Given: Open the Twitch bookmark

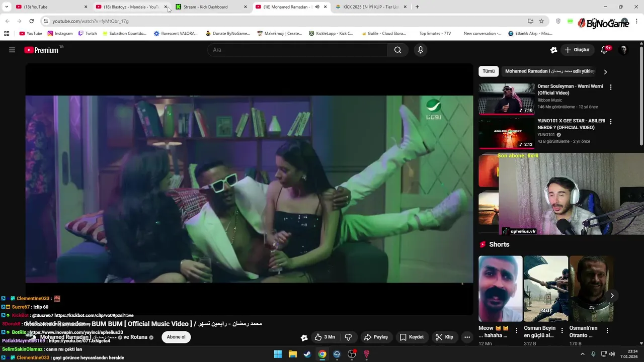Looking at the screenshot, I should 88,34.
